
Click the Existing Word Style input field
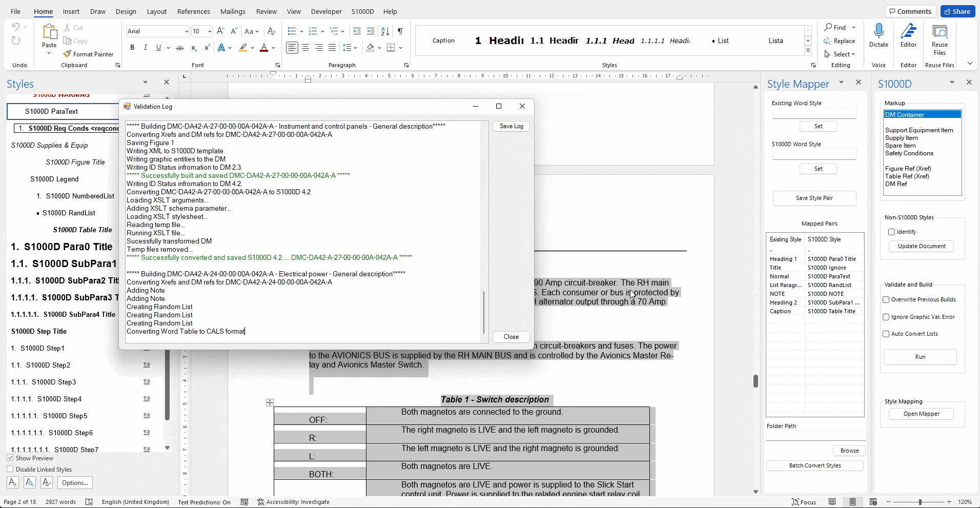[814, 113]
